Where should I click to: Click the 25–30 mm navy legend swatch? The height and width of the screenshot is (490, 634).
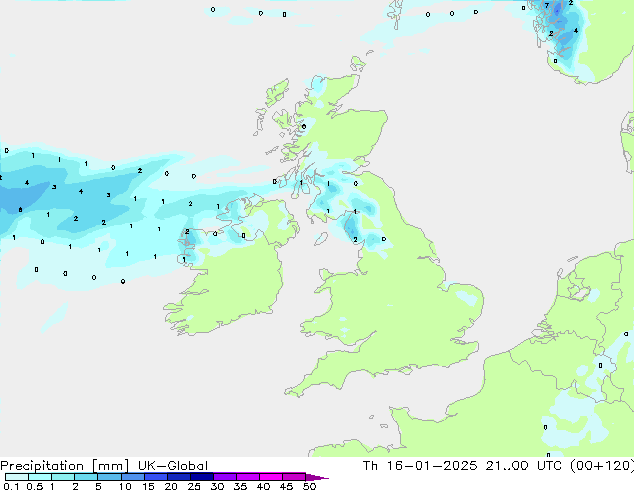point(201,477)
